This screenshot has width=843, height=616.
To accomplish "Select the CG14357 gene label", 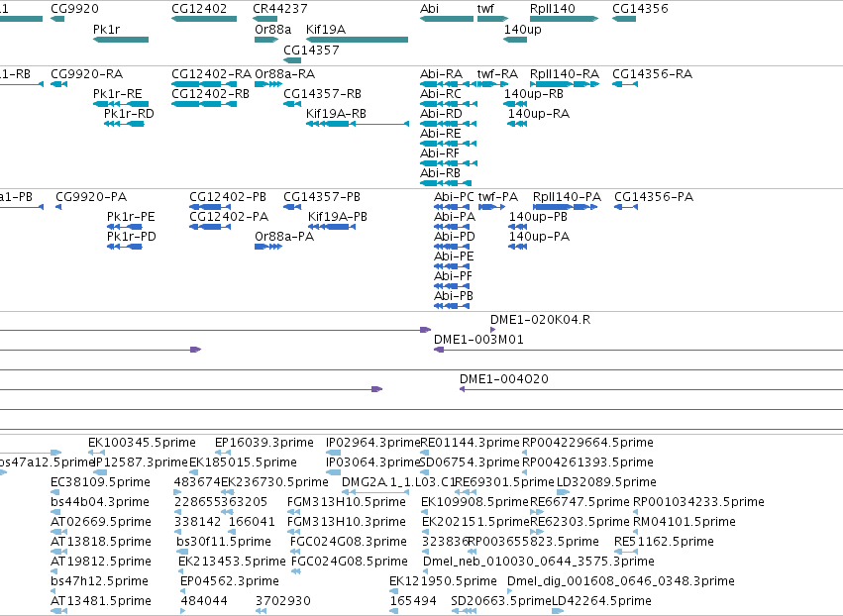I will pyautogui.click(x=311, y=50).
